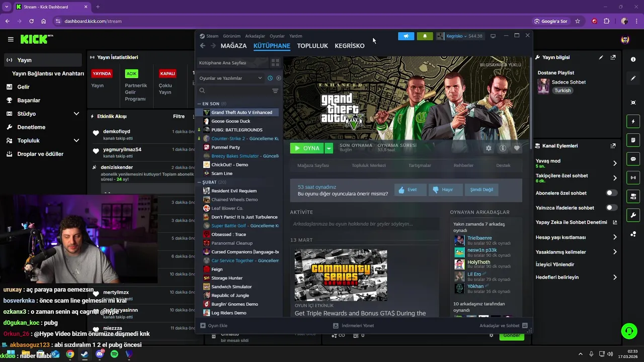Open GTA V game info icon
The image size is (644, 362).
pos(502,148)
